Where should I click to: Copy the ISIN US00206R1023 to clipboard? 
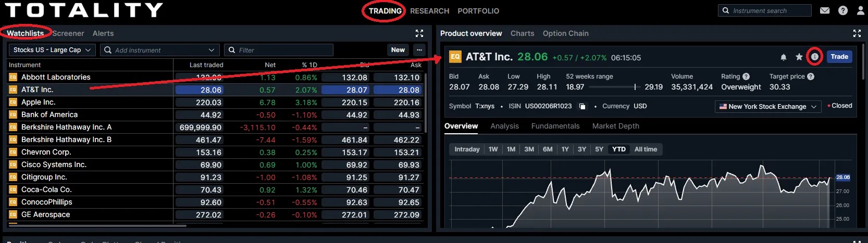click(582, 106)
